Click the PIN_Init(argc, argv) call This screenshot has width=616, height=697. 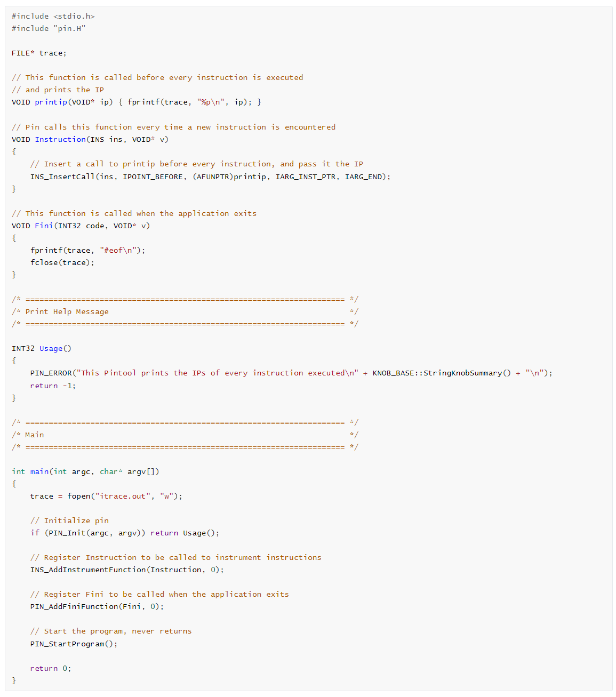tap(95, 533)
